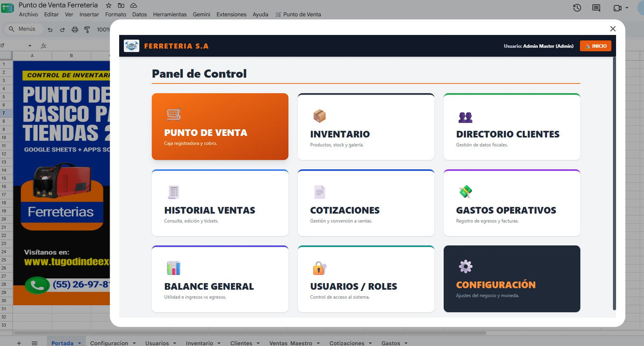Click the Ferreteria S.A logo image
644x346 pixels.
pyautogui.click(x=131, y=46)
